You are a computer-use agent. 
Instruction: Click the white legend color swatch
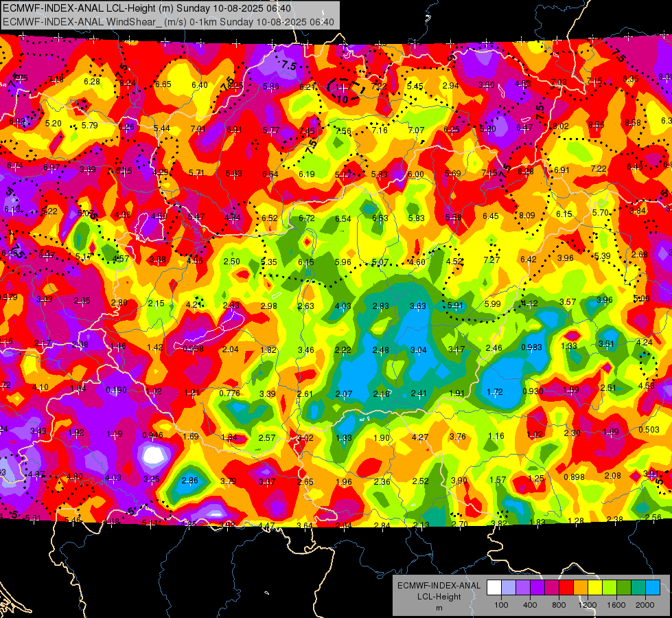[494, 587]
